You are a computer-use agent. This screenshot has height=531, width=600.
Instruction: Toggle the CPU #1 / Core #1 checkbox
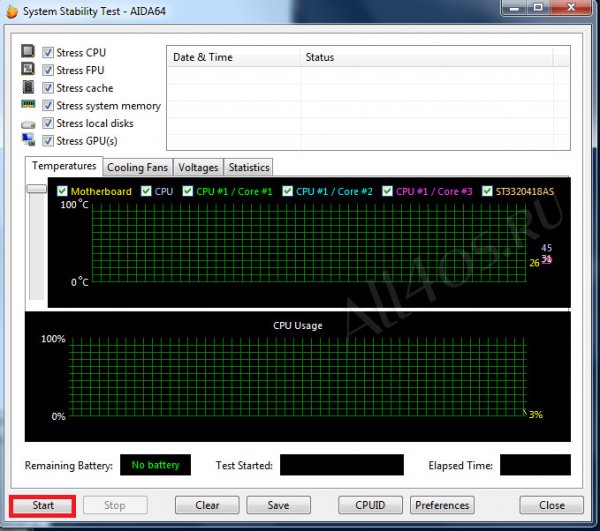[x=188, y=191]
